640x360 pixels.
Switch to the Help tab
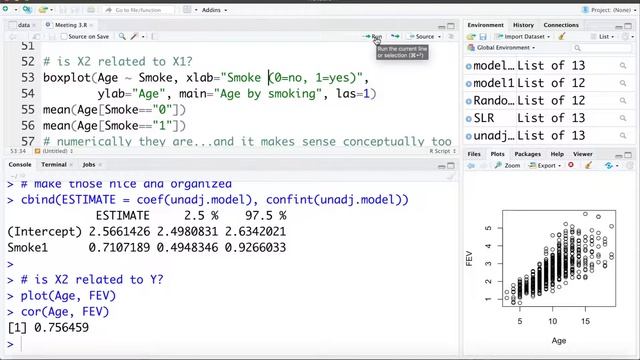click(557, 154)
